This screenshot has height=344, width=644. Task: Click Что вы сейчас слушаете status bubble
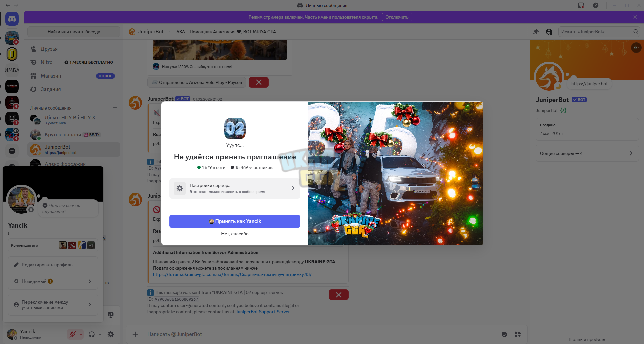pyautogui.click(x=68, y=208)
